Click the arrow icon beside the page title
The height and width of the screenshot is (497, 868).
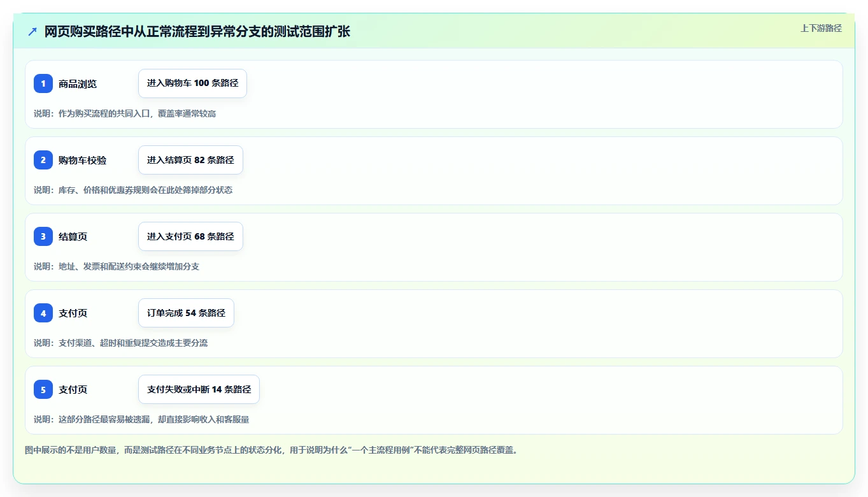coord(32,32)
